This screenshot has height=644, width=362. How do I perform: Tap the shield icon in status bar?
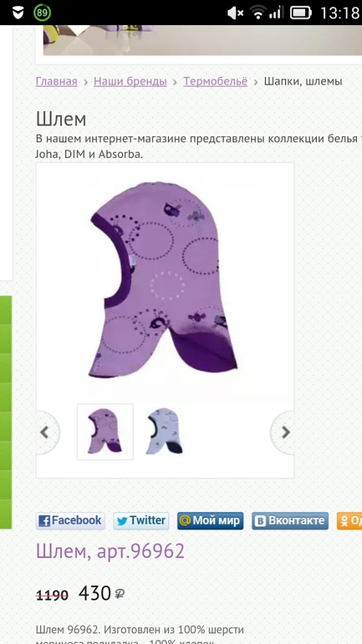(18, 13)
